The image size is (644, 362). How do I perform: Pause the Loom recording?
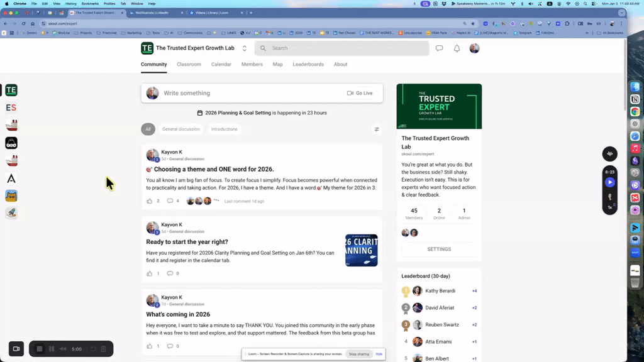click(x=52, y=349)
